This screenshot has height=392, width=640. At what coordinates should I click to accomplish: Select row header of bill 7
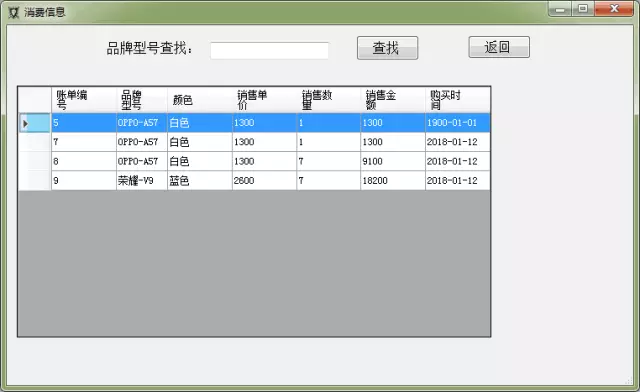point(35,142)
